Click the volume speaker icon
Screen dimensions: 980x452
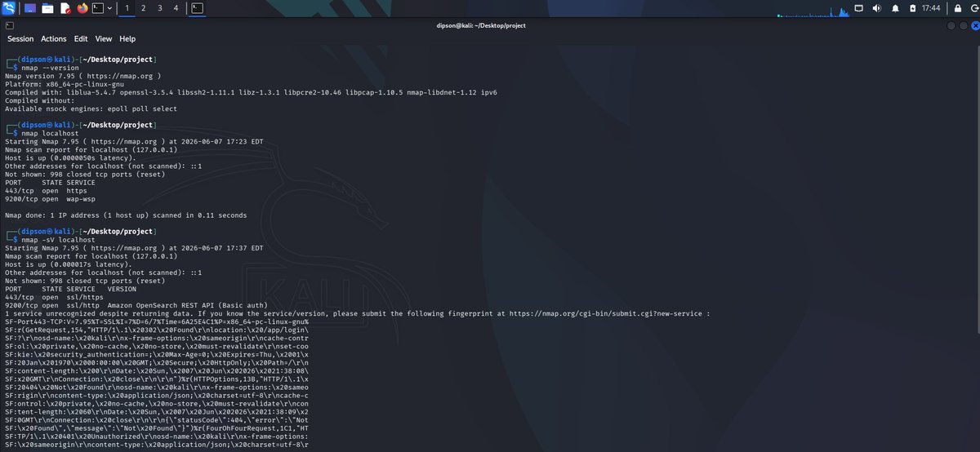877,8
